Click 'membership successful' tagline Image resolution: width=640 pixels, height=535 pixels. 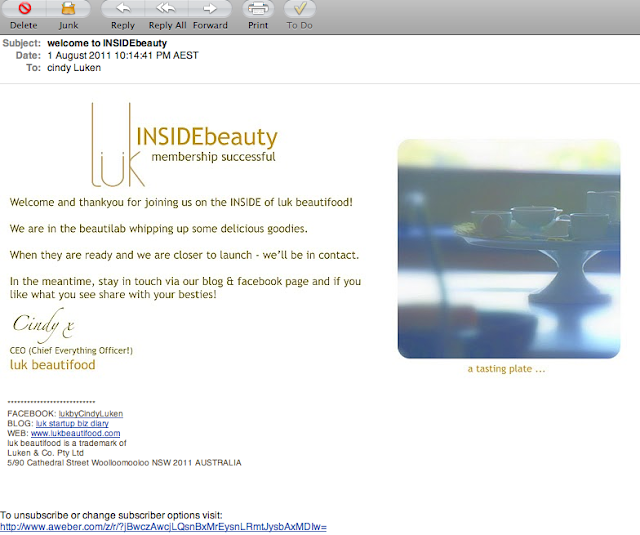coord(213,157)
